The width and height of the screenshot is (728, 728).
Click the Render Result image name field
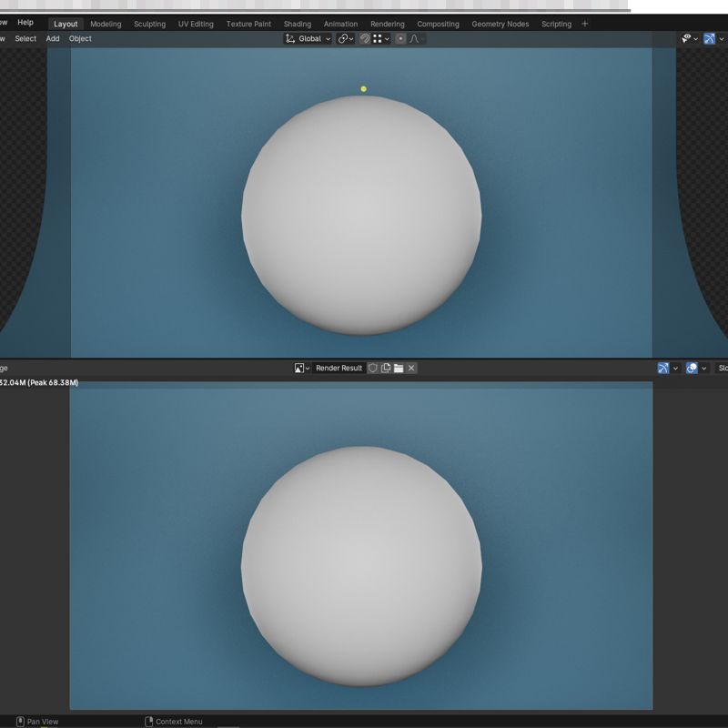point(339,369)
